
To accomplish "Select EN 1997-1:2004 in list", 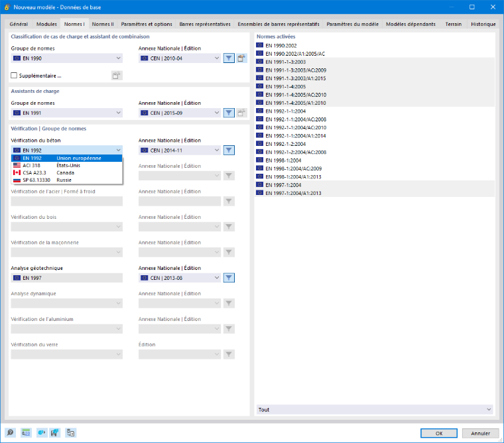I will tap(375, 185).
